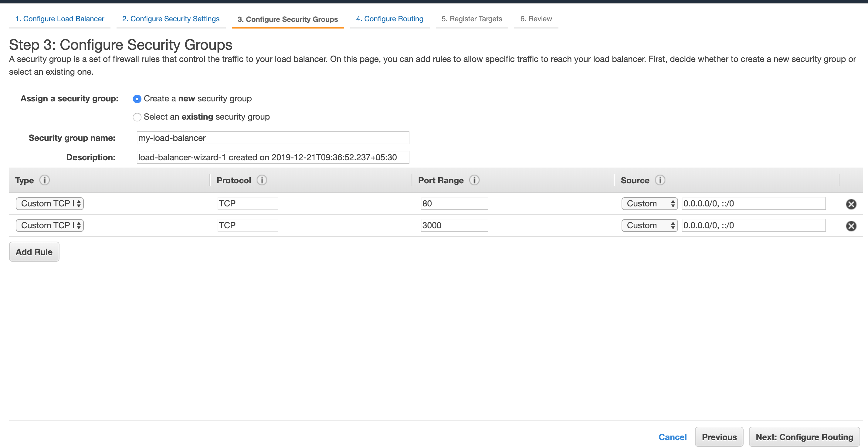The width and height of the screenshot is (868, 448).
Task: Click the Security group name field
Action: 273,138
